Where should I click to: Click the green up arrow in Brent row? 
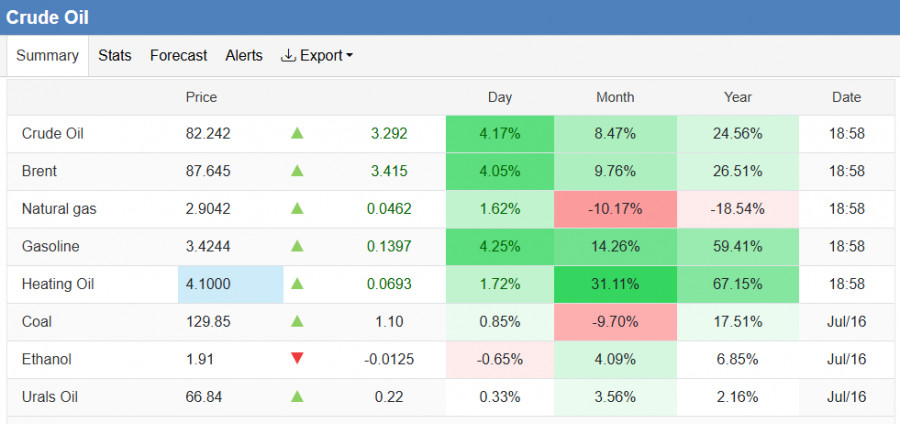[x=297, y=171]
